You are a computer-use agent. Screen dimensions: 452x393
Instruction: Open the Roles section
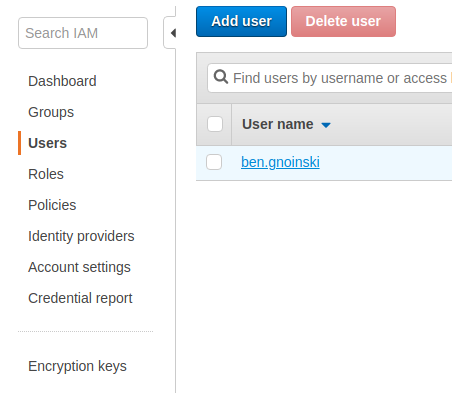click(x=46, y=174)
